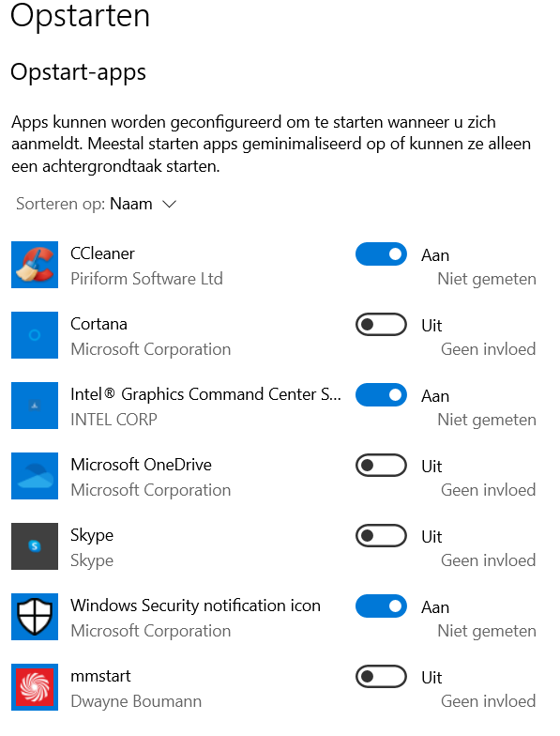Enable Cortana startup toggle

tap(381, 325)
